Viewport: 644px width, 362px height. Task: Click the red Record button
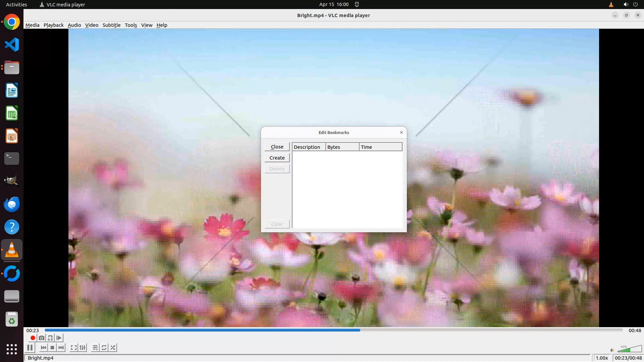pyautogui.click(x=33, y=338)
